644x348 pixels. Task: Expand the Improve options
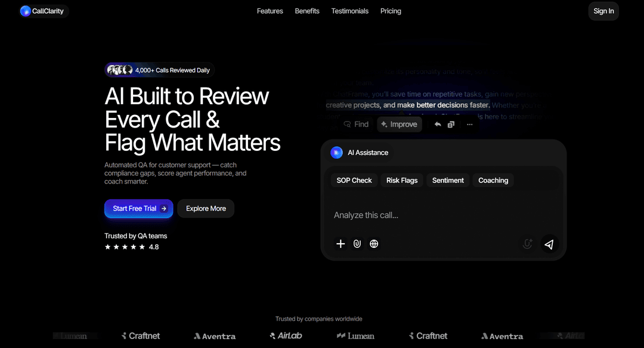tap(399, 124)
